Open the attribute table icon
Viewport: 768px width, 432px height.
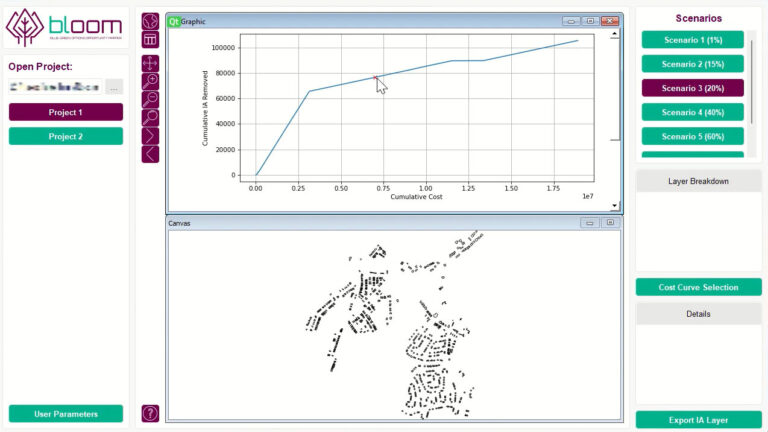[x=150, y=40]
